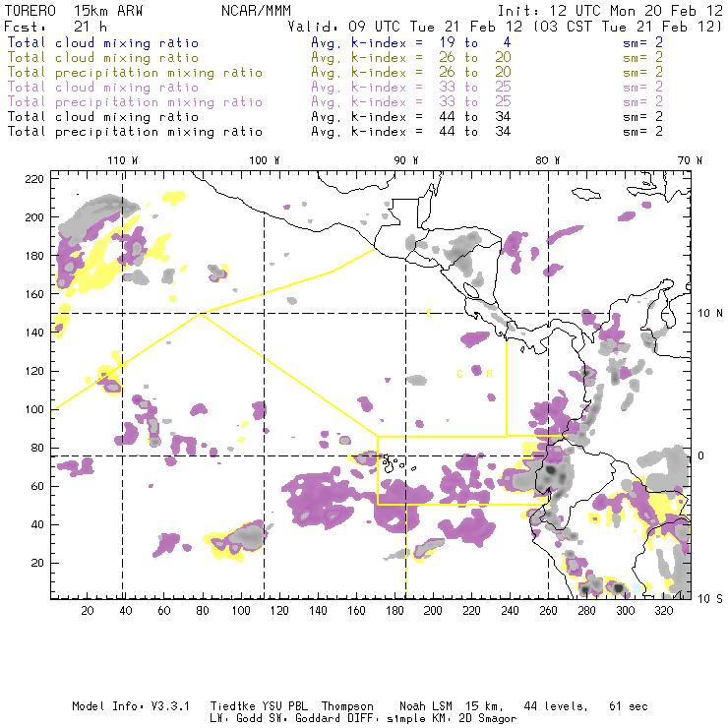728x728 pixels.
Task: Click the "90 W" longitude label
Action: click(406, 160)
